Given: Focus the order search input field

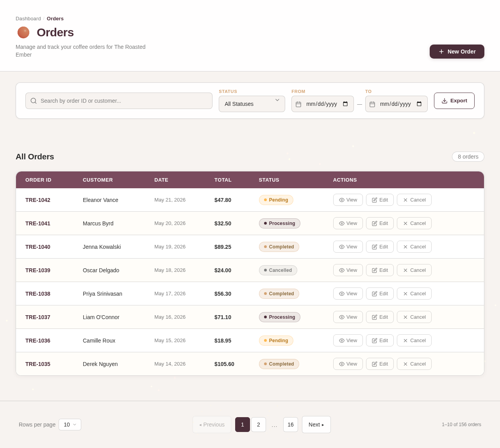Looking at the screenshot, I should click(x=119, y=101).
